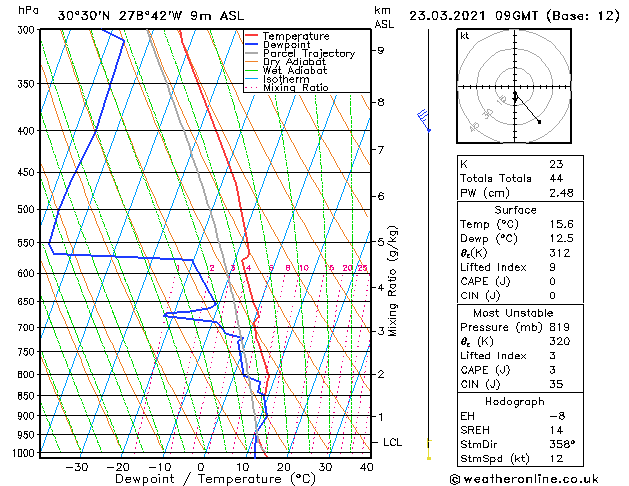The width and height of the screenshot is (629, 486).
Task: Click the kt label in hodograph
Action: pyautogui.click(x=464, y=36)
